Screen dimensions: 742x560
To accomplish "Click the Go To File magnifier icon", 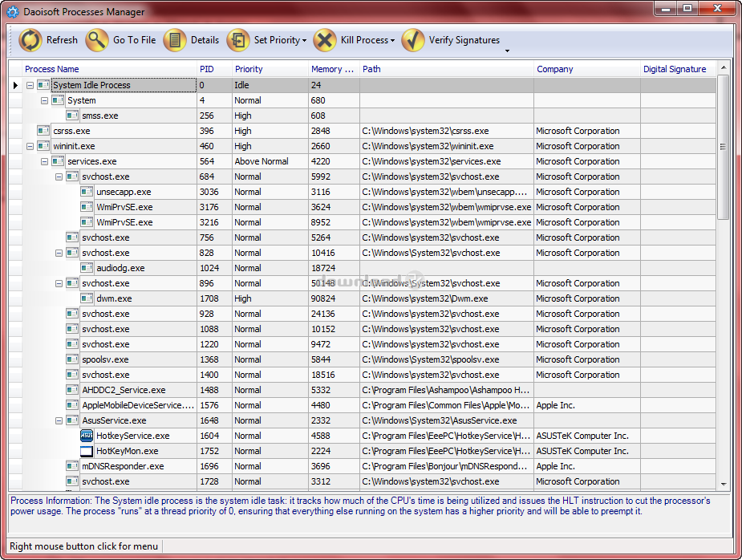I will tap(97, 40).
